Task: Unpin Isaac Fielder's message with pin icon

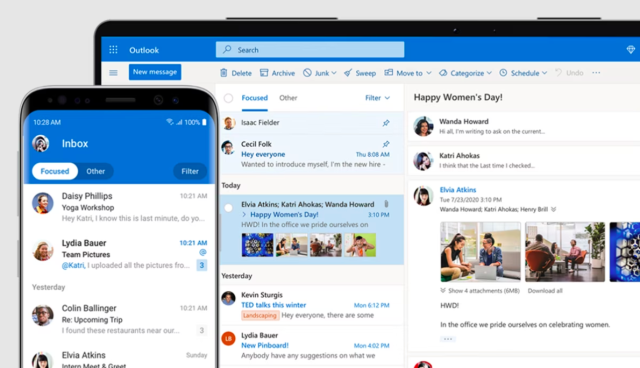Action: pyautogui.click(x=386, y=123)
